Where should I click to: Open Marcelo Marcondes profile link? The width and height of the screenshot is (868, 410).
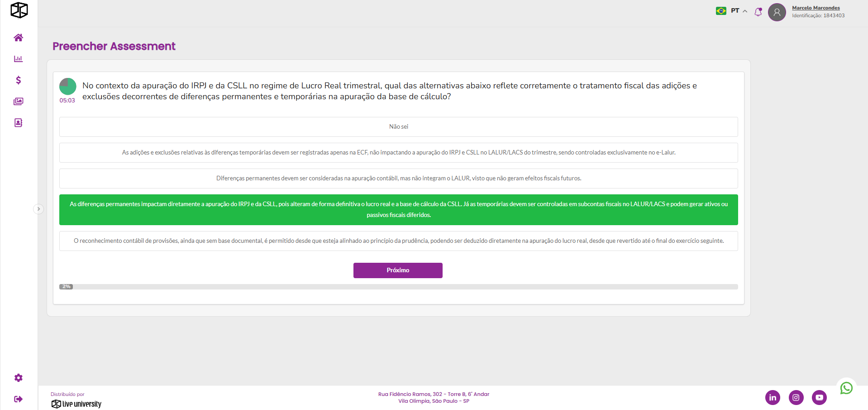(x=816, y=8)
